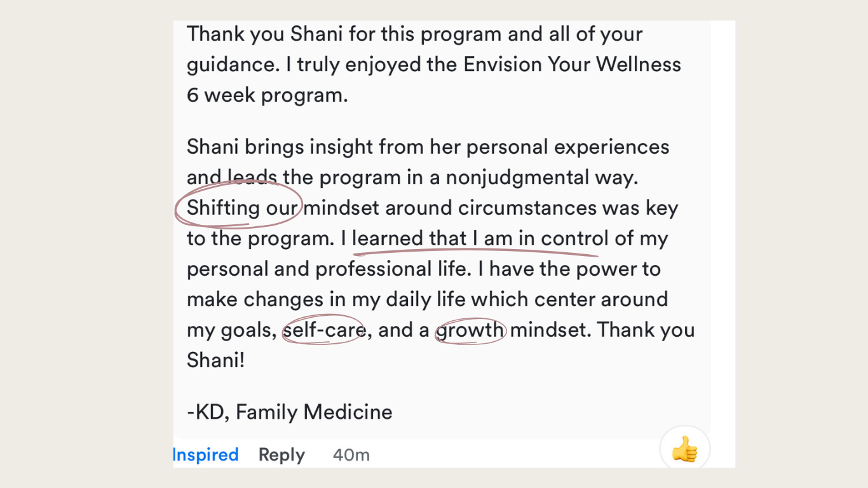Select the circled word "self-care"
The height and width of the screenshot is (488, 868).
point(324,330)
